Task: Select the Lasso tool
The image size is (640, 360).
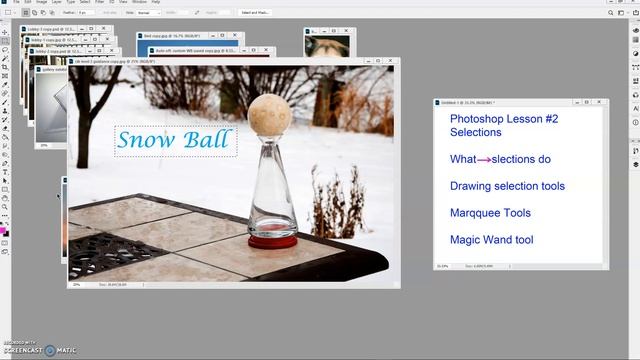Action: click(x=5, y=50)
